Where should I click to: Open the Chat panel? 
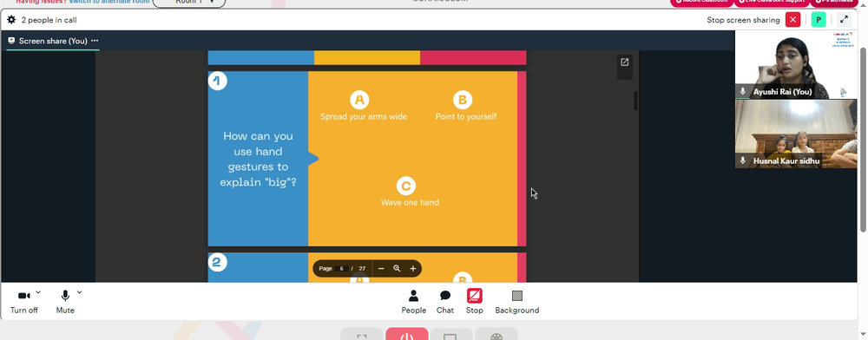pyautogui.click(x=445, y=302)
